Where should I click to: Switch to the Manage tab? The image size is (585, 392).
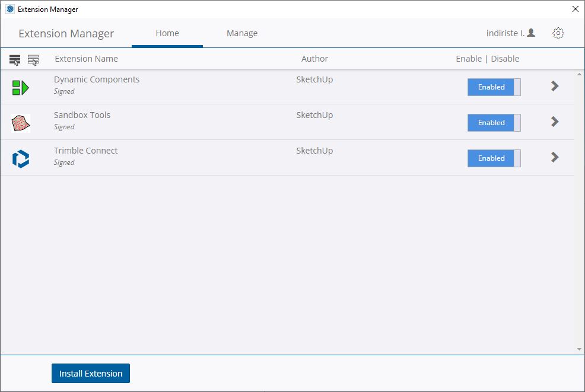[242, 33]
